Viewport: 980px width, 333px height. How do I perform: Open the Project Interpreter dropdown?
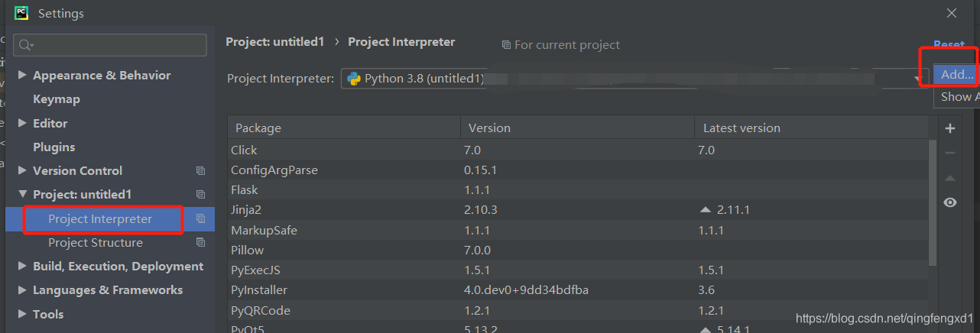(x=917, y=78)
